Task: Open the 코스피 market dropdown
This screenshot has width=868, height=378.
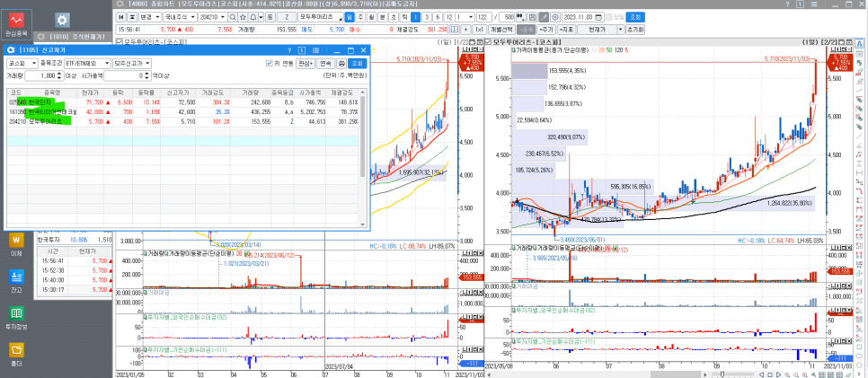Action: point(22,64)
